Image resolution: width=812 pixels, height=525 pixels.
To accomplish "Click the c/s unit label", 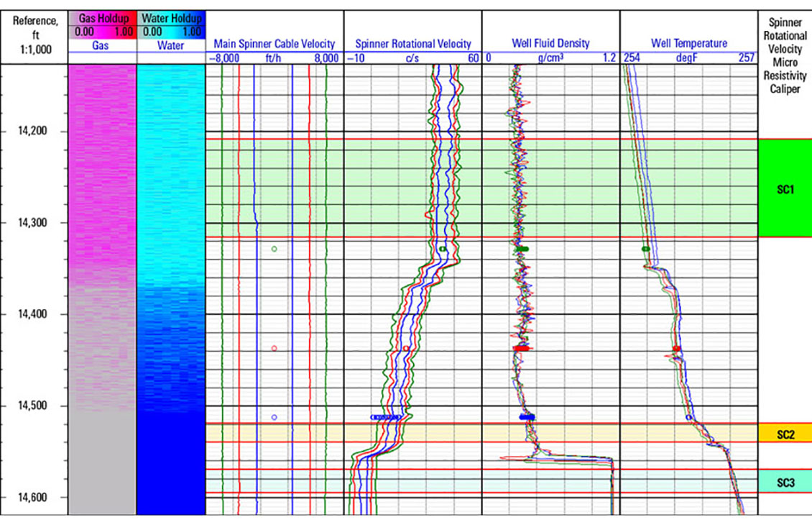I will tap(412, 58).
